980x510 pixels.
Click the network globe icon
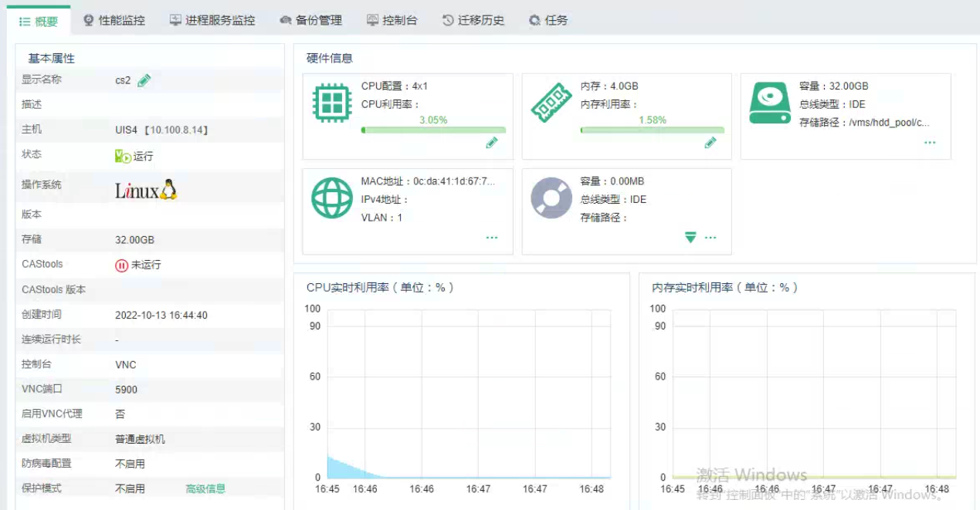point(332,198)
